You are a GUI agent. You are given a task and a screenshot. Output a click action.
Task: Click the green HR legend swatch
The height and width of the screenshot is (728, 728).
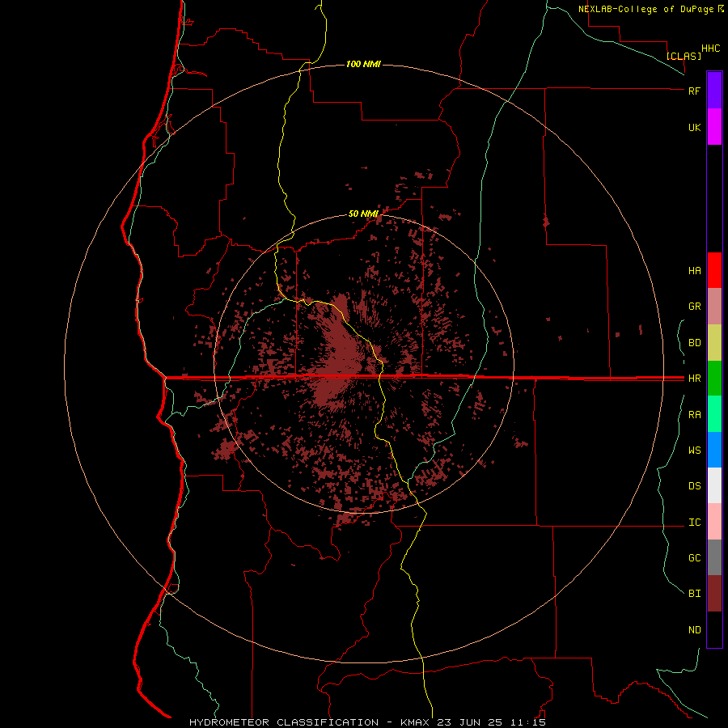pyautogui.click(x=714, y=379)
